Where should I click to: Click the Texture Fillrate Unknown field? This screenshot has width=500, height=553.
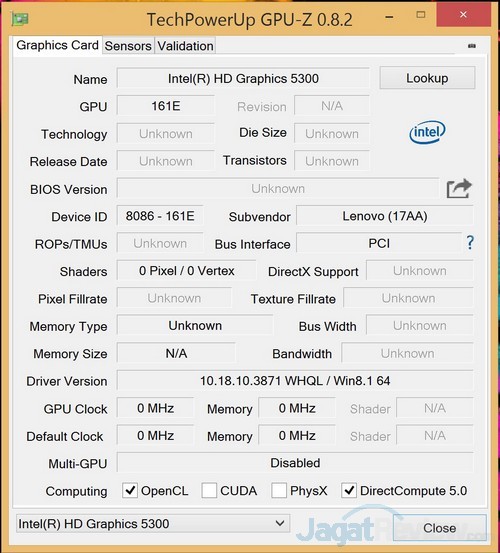coord(408,298)
